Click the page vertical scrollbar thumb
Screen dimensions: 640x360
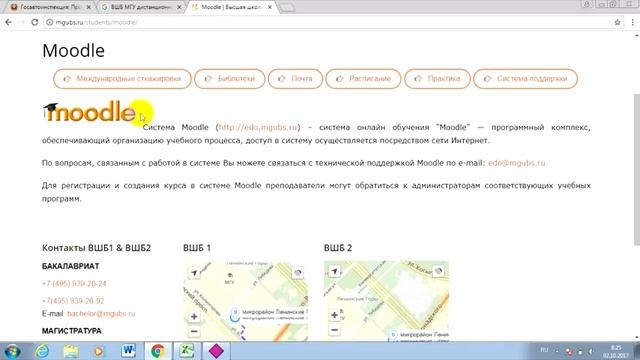636,169
